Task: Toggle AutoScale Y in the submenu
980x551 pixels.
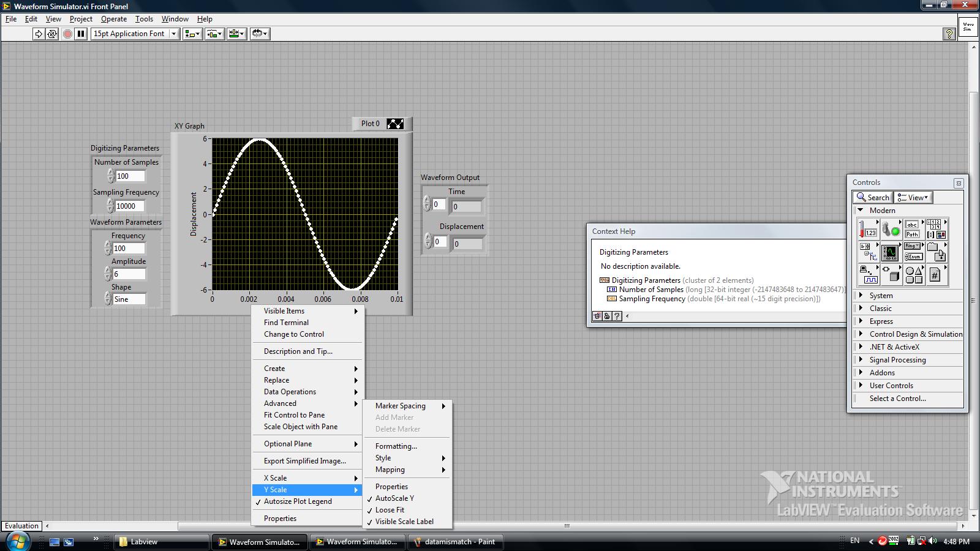Action: click(394, 498)
